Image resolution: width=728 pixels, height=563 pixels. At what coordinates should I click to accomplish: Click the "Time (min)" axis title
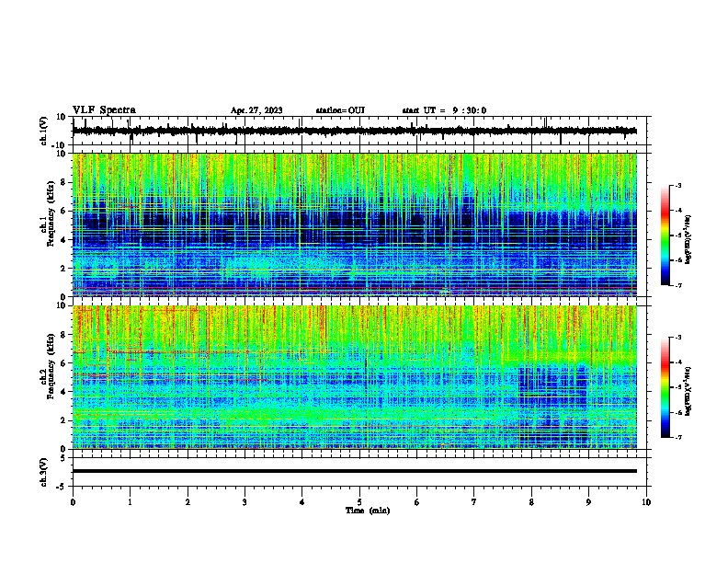point(368,511)
